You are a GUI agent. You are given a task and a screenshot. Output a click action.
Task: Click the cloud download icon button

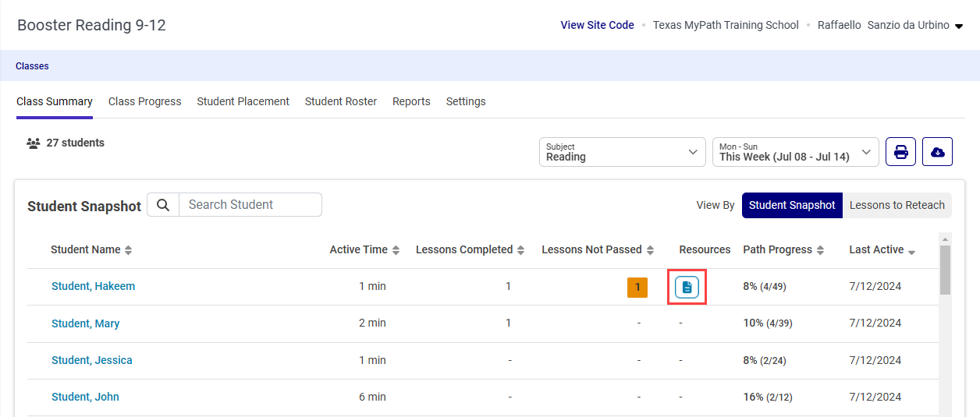coord(937,152)
